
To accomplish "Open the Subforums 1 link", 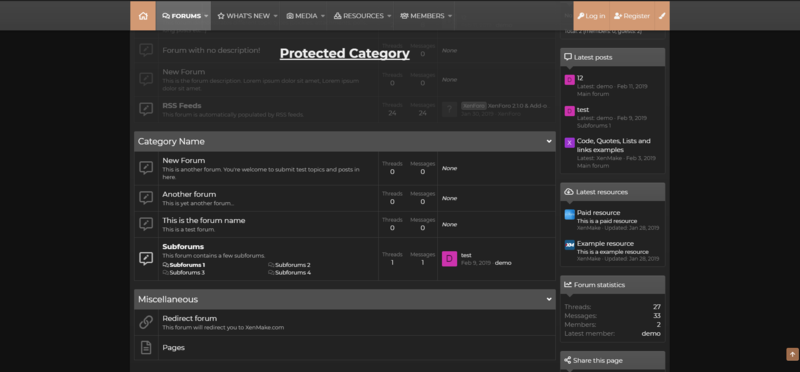I will tap(187, 265).
